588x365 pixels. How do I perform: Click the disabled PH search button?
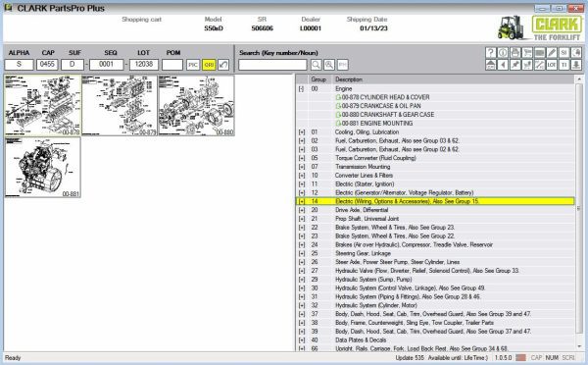click(x=342, y=65)
